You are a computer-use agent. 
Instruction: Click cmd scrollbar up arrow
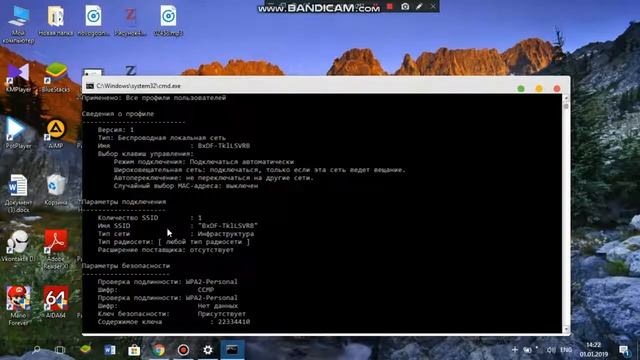click(x=566, y=98)
